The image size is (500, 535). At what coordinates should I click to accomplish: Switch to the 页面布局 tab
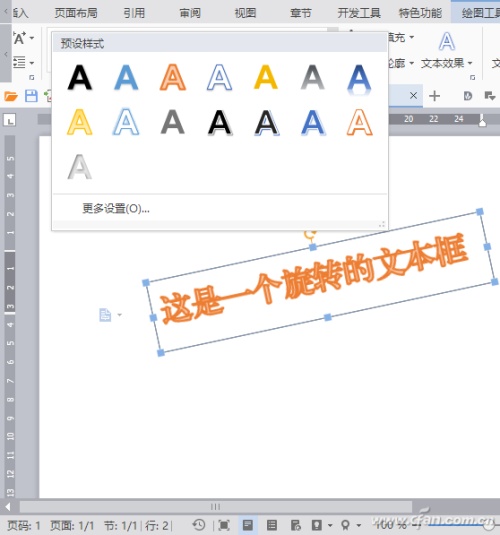pyautogui.click(x=76, y=13)
